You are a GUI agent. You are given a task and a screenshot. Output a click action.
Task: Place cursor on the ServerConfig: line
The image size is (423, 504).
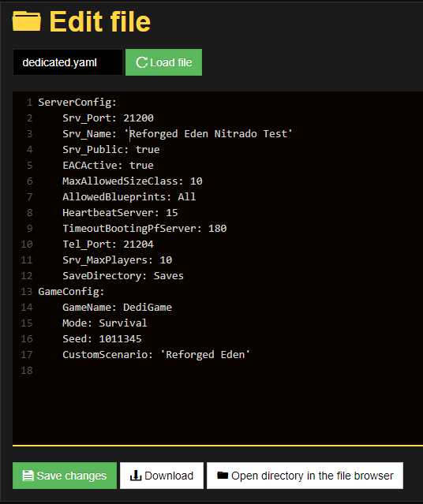tap(77, 103)
